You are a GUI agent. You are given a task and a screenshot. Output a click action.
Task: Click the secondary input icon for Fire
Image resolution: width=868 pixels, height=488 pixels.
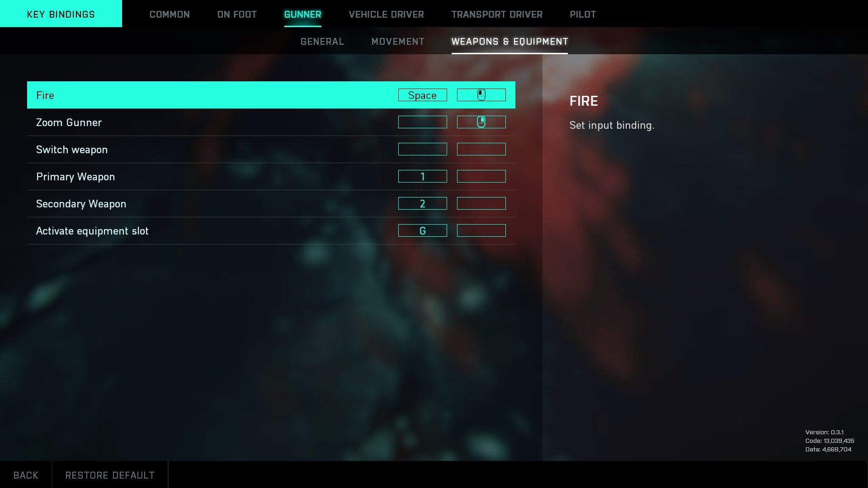[481, 95]
